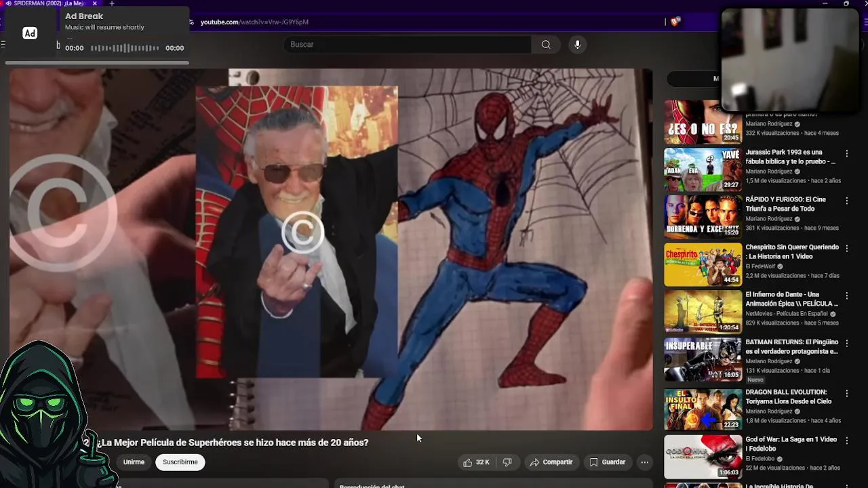Click El FedeWolf channel name under Chespirito

[760, 266]
